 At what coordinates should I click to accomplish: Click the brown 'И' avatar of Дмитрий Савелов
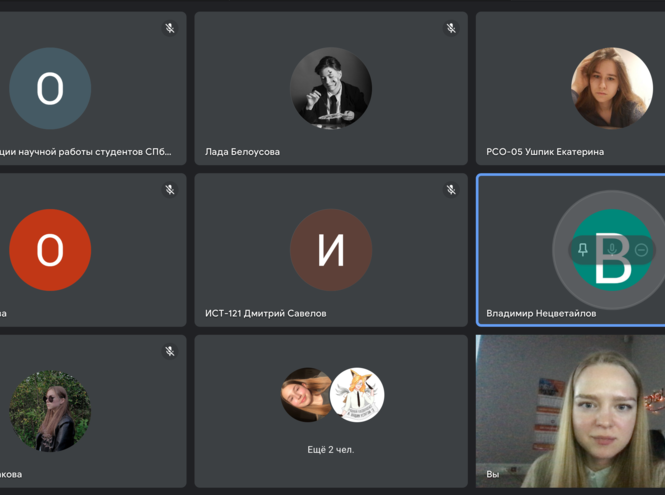click(x=331, y=250)
